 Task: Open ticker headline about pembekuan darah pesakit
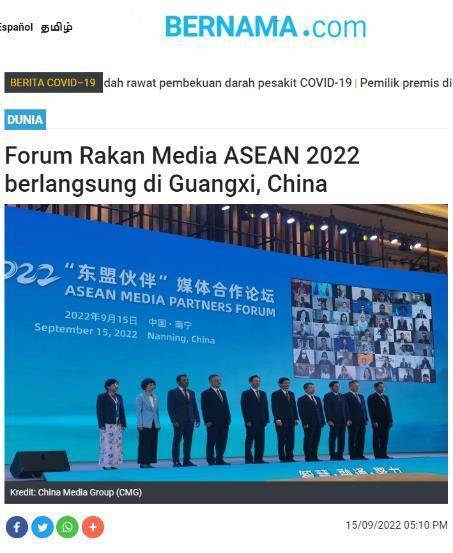click(228, 83)
